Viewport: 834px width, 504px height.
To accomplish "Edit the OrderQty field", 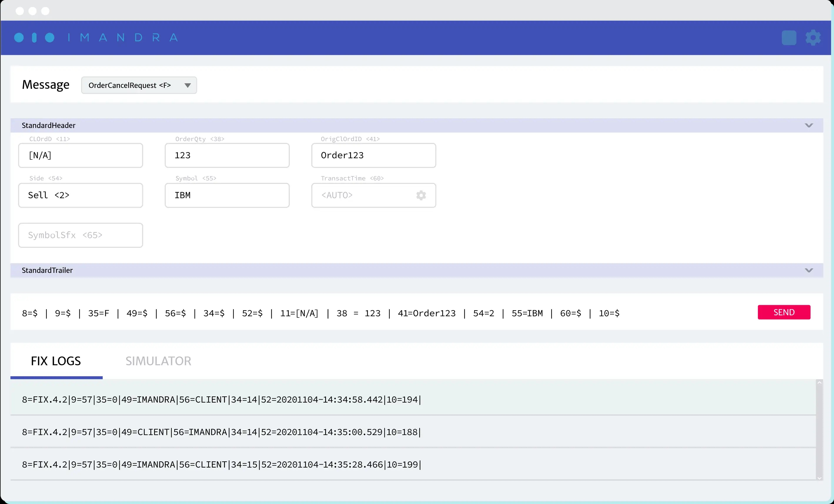I will pos(227,155).
